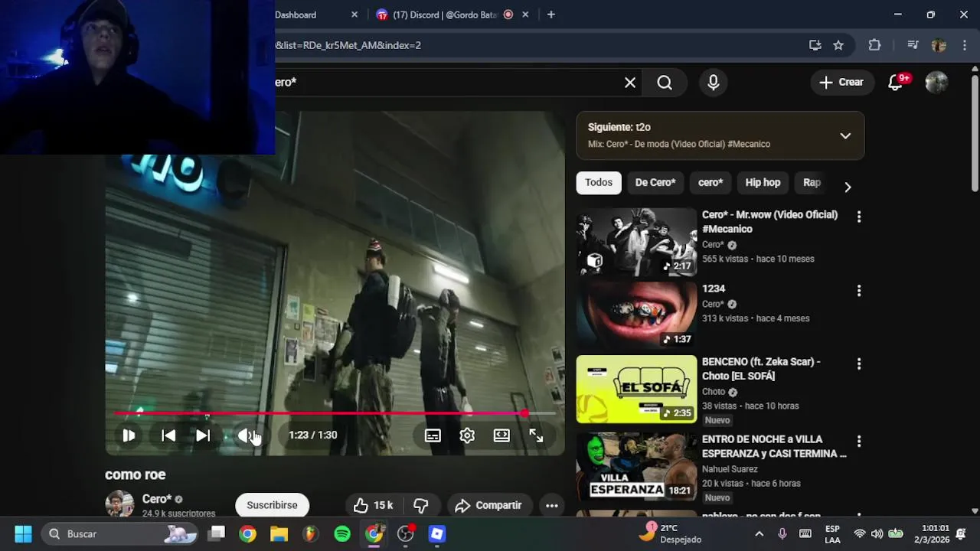Open the Villa Esperanza video thumbnail
Image resolution: width=980 pixels, height=551 pixels.
point(636,467)
